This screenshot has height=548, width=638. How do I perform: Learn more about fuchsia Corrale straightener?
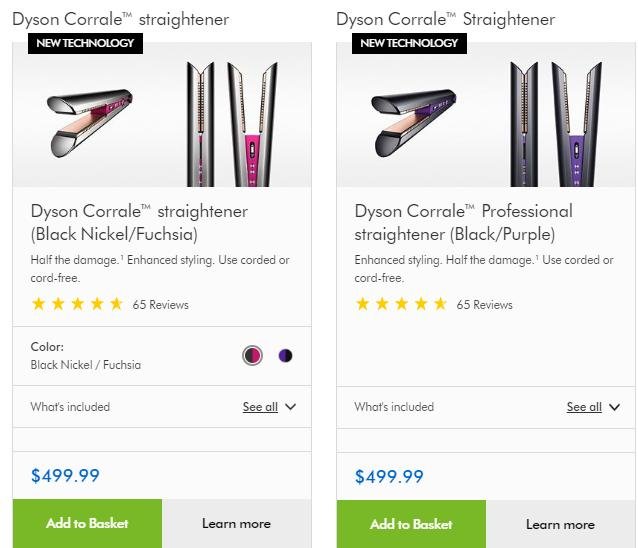pos(236,524)
